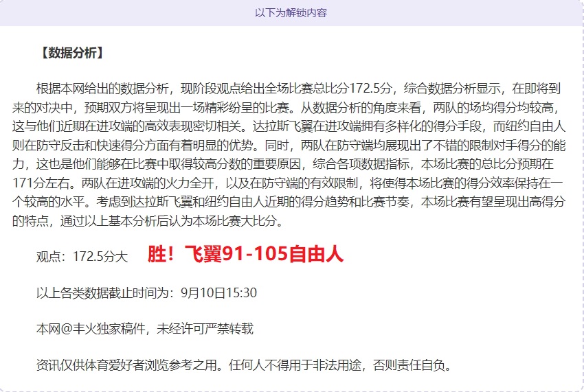The width and height of the screenshot is (584, 392).
Task: Click the 资讯仅供体育爱好者浏览参考之用 disclaimer line
Action: click(245, 365)
